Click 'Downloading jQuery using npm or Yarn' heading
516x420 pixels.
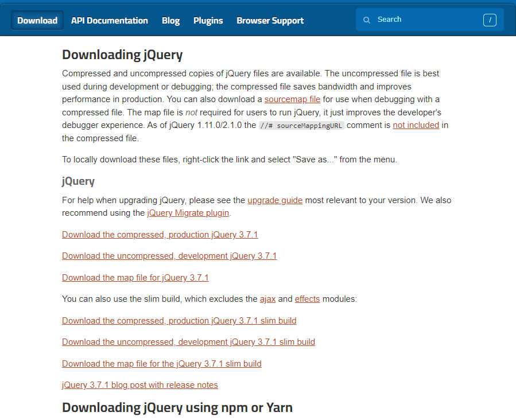click(177, 407)
